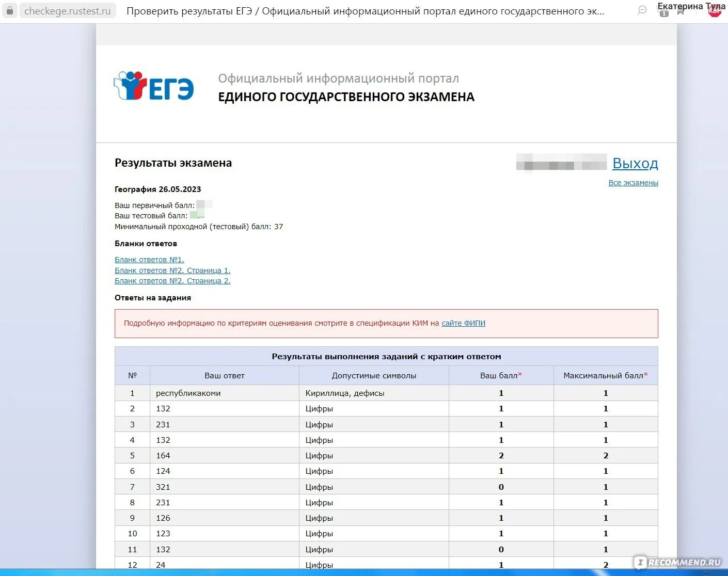This screenshot has height=576, width=728.
Task: Click the bookmark icon in address bar
Action: click(680, 12)
